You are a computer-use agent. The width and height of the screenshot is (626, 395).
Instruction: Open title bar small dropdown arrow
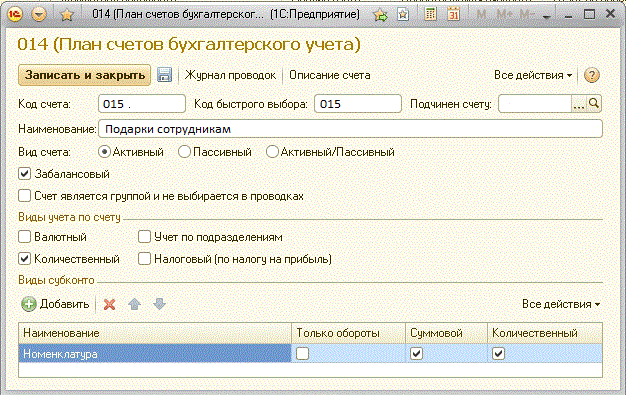pyautogui.click(x=547, y=16)
